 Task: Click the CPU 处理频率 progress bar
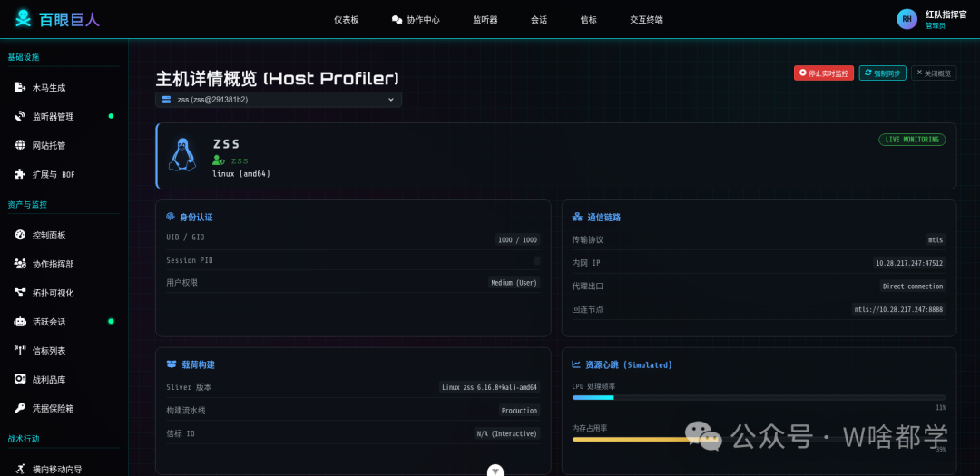(x=759, y=397)
